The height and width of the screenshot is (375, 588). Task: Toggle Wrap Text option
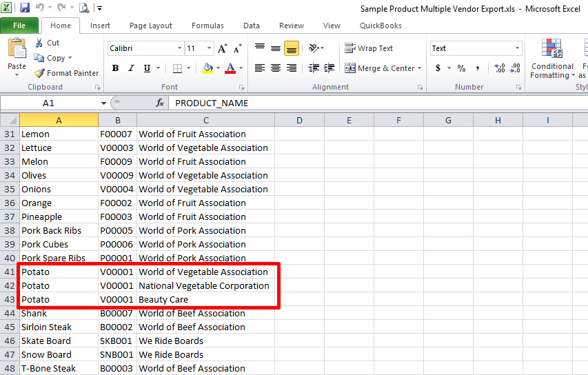(369, 48)
